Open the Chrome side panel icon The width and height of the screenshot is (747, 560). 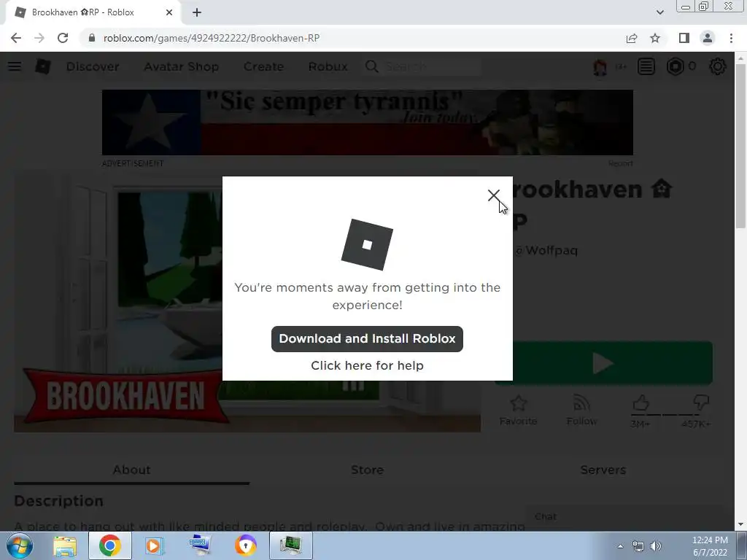(x=684, y=38)
